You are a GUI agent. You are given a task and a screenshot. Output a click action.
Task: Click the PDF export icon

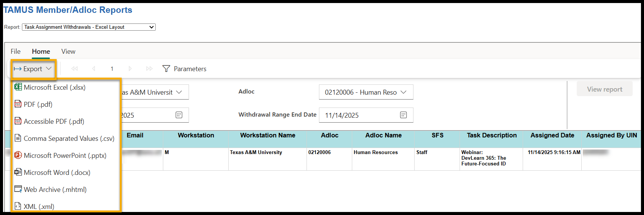tap(18, 104)
